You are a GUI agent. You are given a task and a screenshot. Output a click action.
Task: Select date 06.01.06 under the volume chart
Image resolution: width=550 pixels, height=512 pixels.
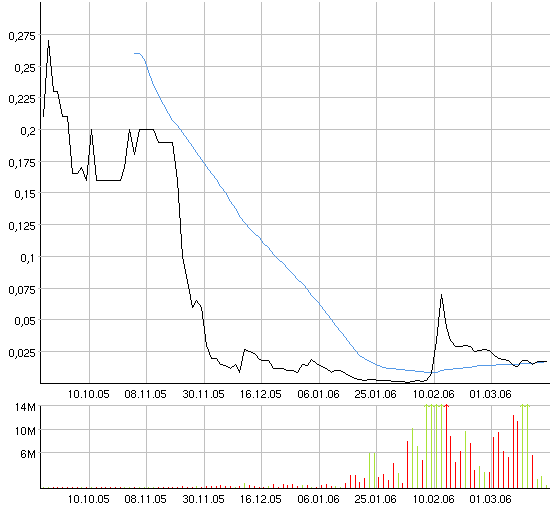click(318, 499)
